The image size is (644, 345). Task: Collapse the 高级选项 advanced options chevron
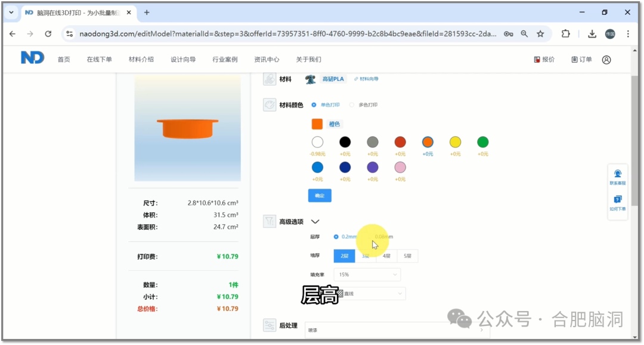coord(315,222)
